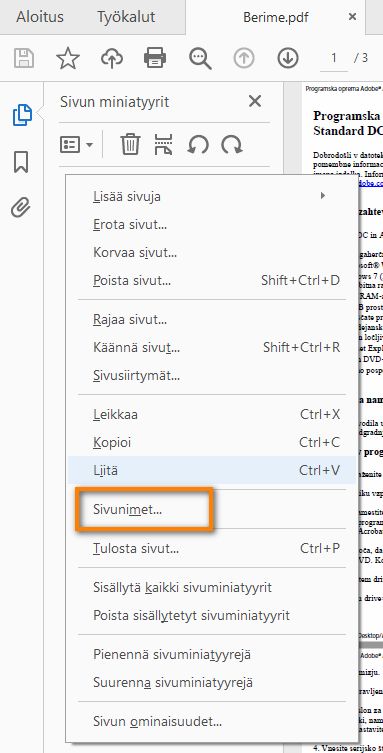This screenshot has width=383, height=753.
Task: Click the Save file floppy icon
Action: (x=24, y=58)
